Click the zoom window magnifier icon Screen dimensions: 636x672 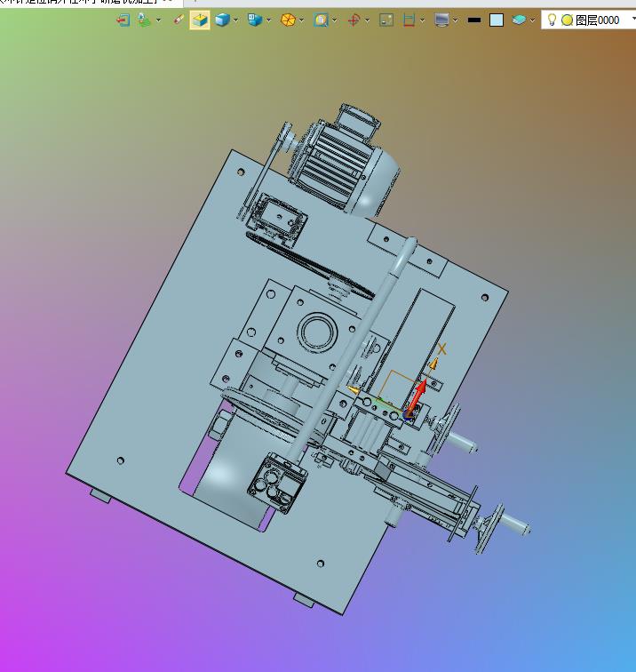[x=321, y=20]
